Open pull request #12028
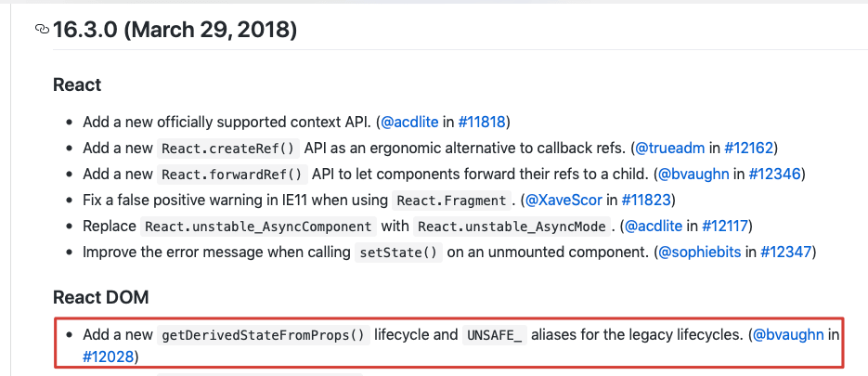Screen dimensions: 868x376 tap(109, 356)
